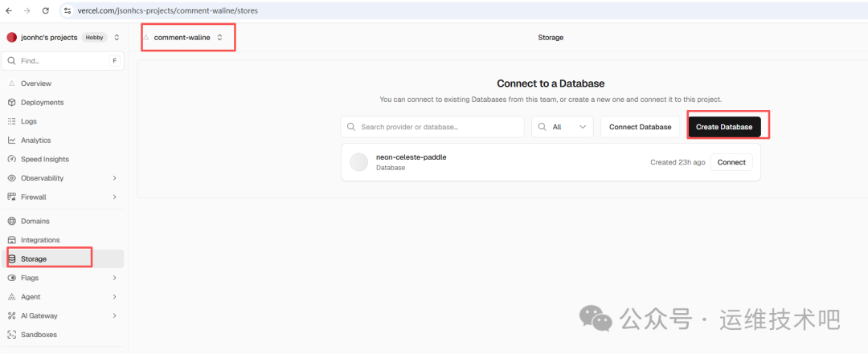Reload the page with the refresh icon
Viewport: 868px width, 354px height.
pos(46,10)
